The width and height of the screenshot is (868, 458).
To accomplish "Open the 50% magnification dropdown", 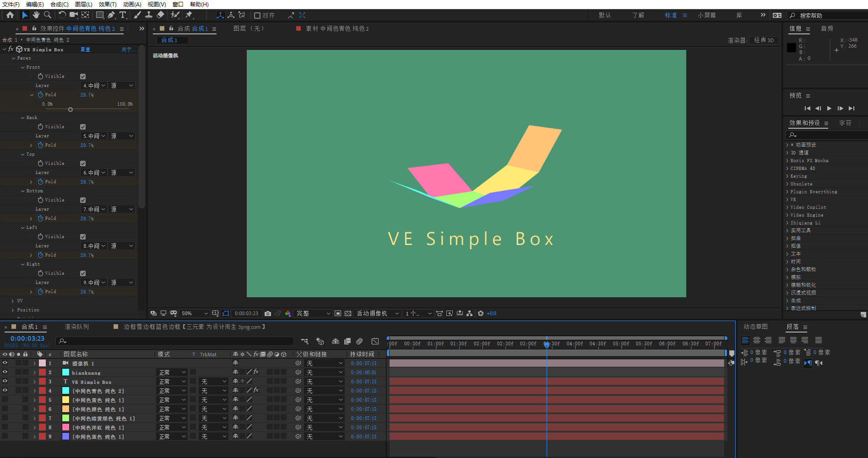I will point(194,313).
